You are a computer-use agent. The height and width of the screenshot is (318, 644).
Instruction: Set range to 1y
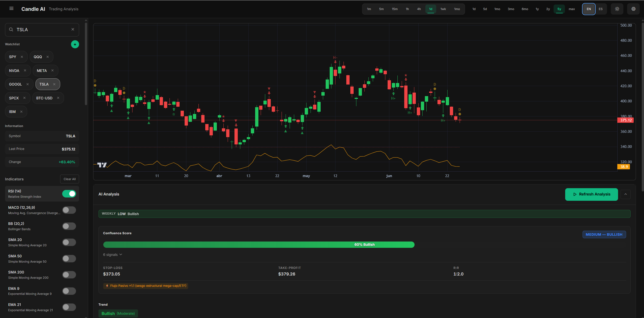point(537,9)
